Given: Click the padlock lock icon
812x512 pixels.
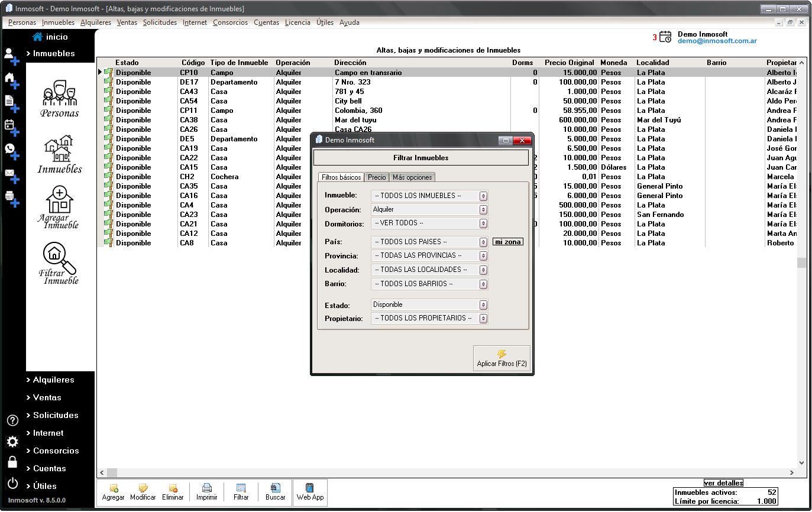Looking at the screenshot, I should point(12,462).
